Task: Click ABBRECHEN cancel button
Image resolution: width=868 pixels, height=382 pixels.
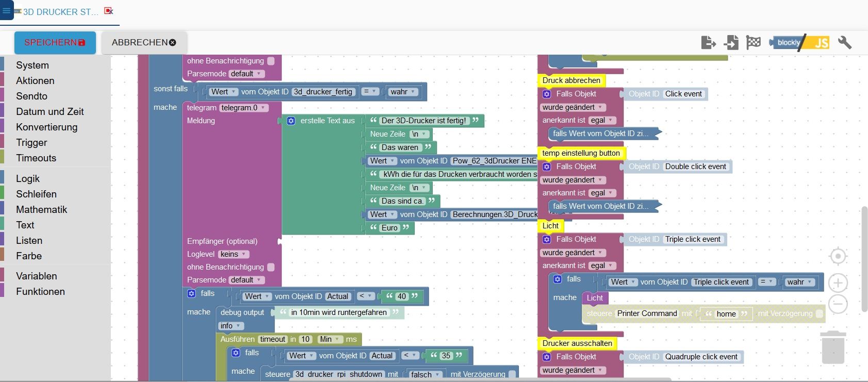Action: tap(144, 42)
